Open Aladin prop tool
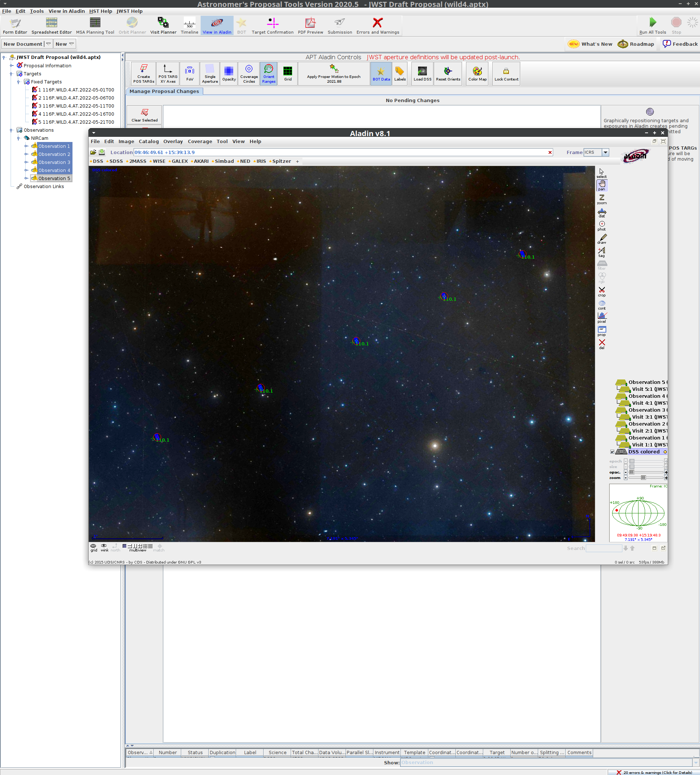Screen dimensions: 700x775 [602, 332]
